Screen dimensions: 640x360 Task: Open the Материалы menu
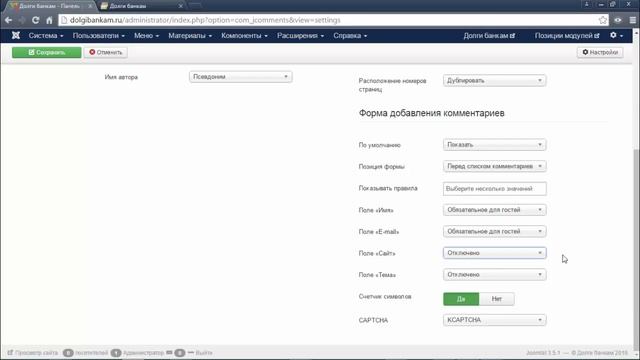click(x=190, y=36)
